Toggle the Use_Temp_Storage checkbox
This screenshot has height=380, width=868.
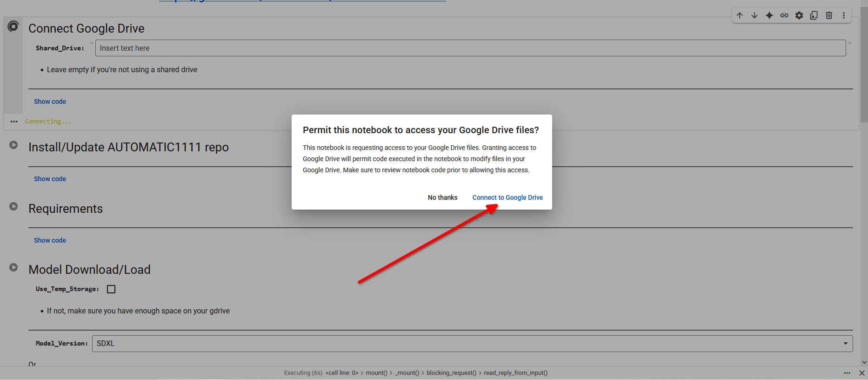point(111,289)
